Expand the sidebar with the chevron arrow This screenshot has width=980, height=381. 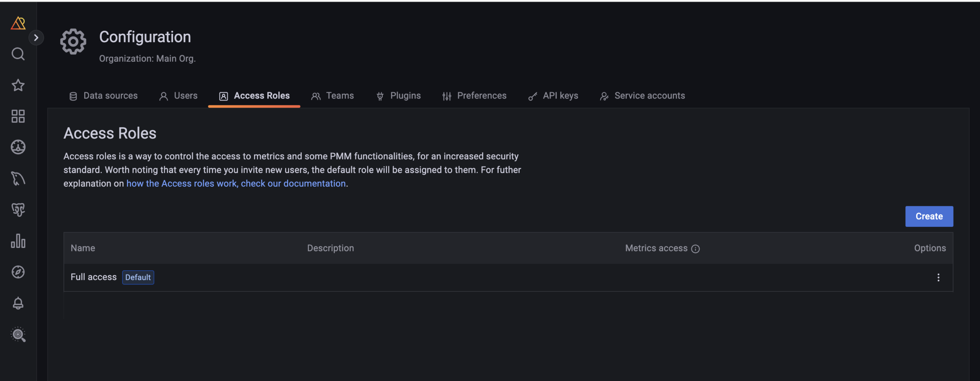coord(36,38)
